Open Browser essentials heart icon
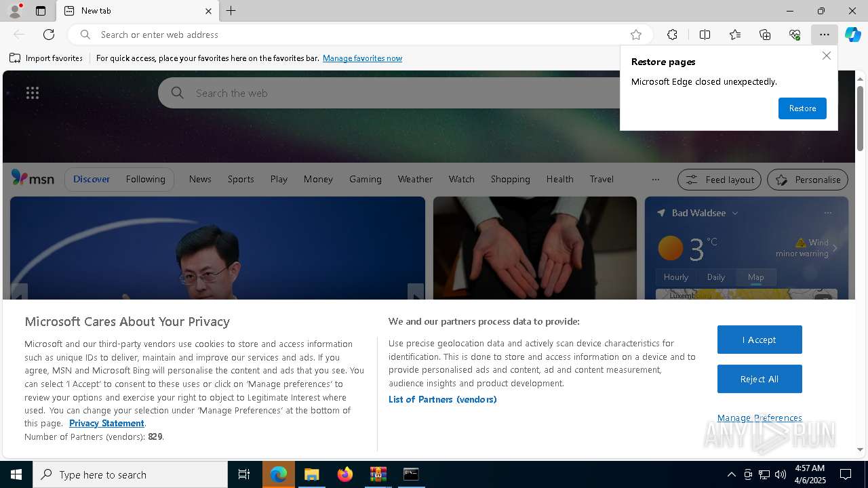868x488 pixels. click(795, 35)
